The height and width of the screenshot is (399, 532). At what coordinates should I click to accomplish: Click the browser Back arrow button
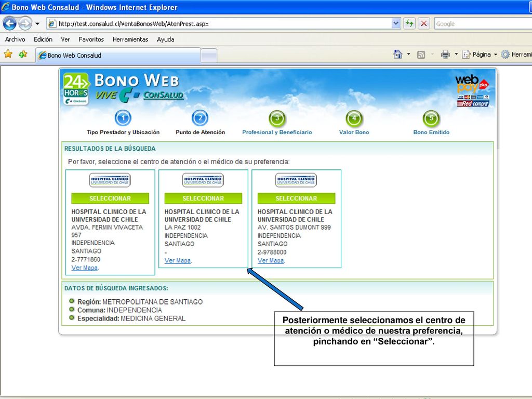tap(9, 23)
